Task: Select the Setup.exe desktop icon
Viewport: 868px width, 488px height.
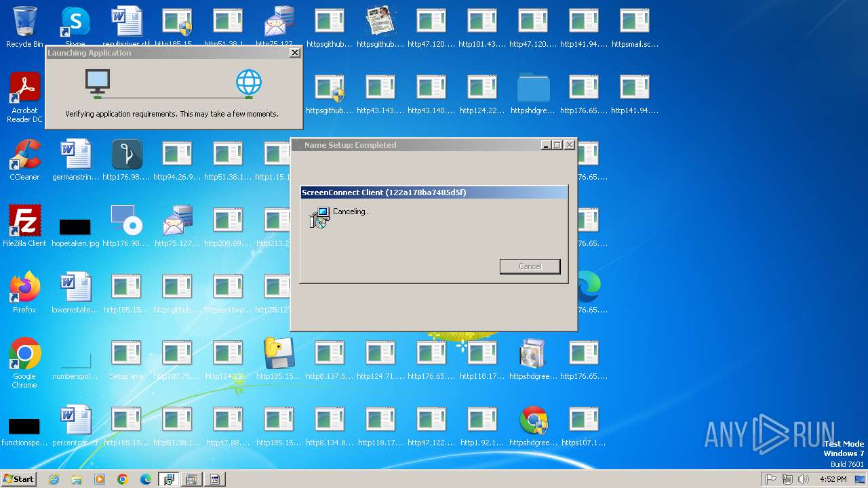Action: point(126,359)
